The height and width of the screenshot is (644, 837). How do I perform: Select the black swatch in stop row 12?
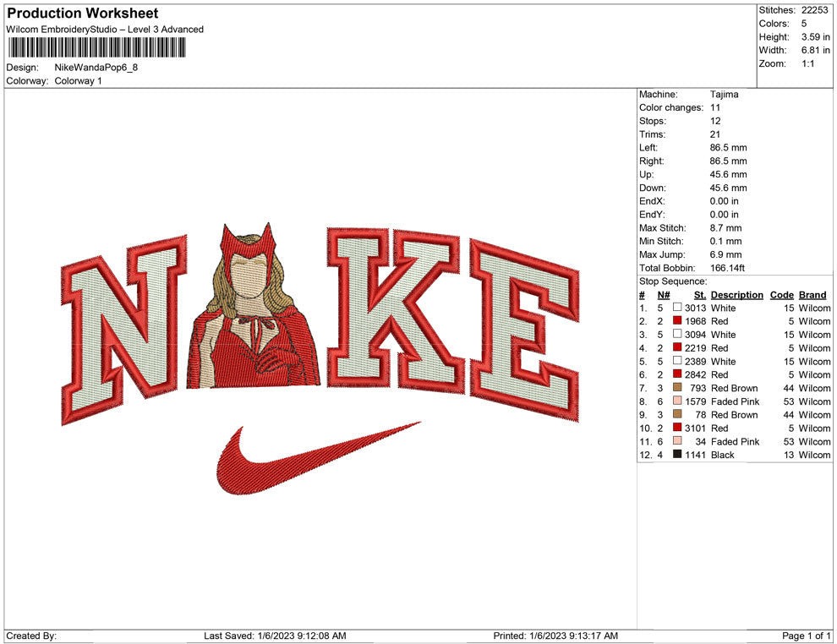pos(677,454)
